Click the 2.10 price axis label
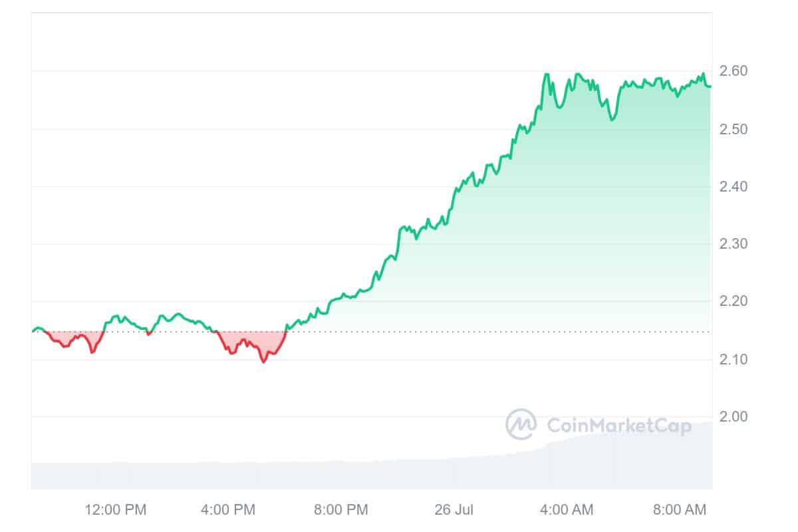The image size is (798, 532). pos(734,360)
